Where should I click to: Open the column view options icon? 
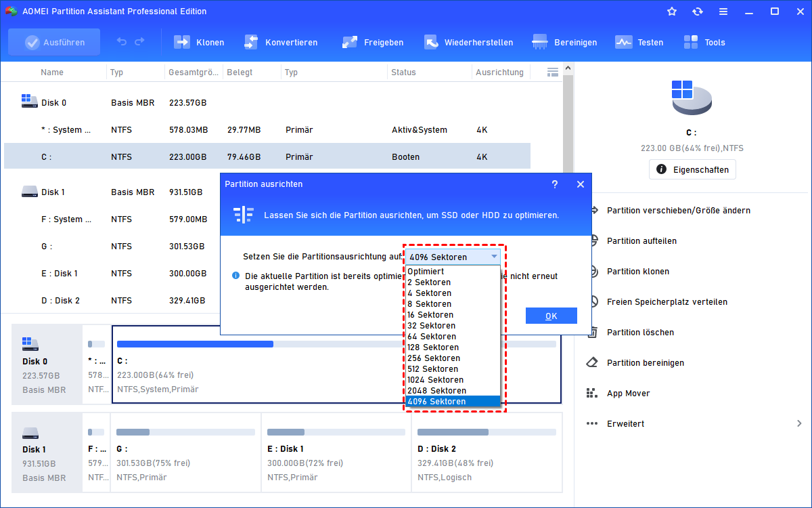[x=552, y=72]
